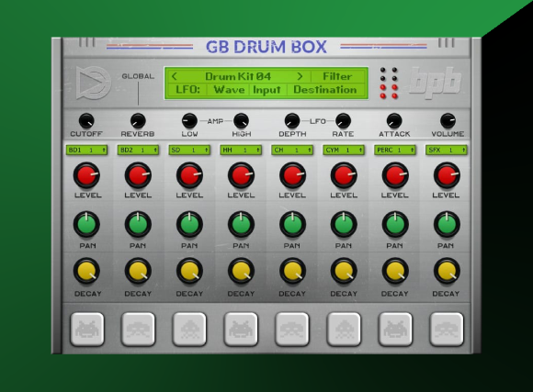The width and height of the screenshot is (533, 392).
Task: Click the red LEVEL knob for SD
Action: pos(189,175)
